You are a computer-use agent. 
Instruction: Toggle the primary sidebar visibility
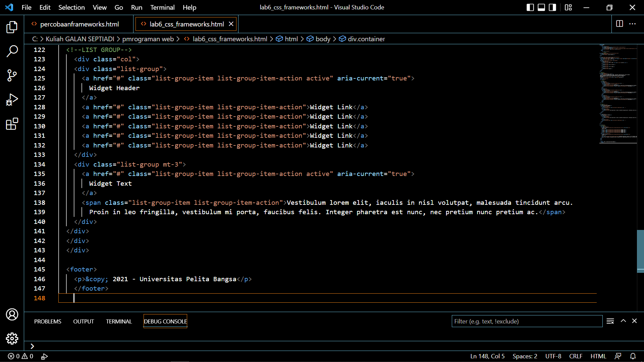coord(530,7)
